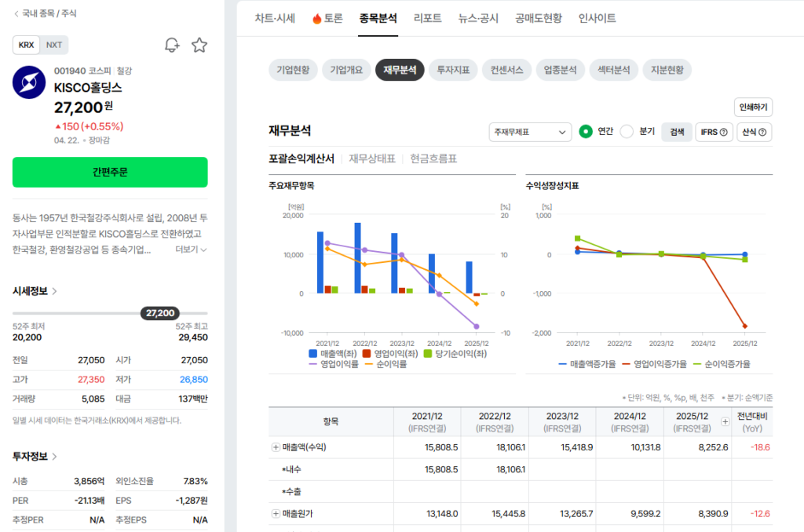Screen dimensions: 804x532
Task: Select the 종목분석 tab
Action: click(378, 19)
